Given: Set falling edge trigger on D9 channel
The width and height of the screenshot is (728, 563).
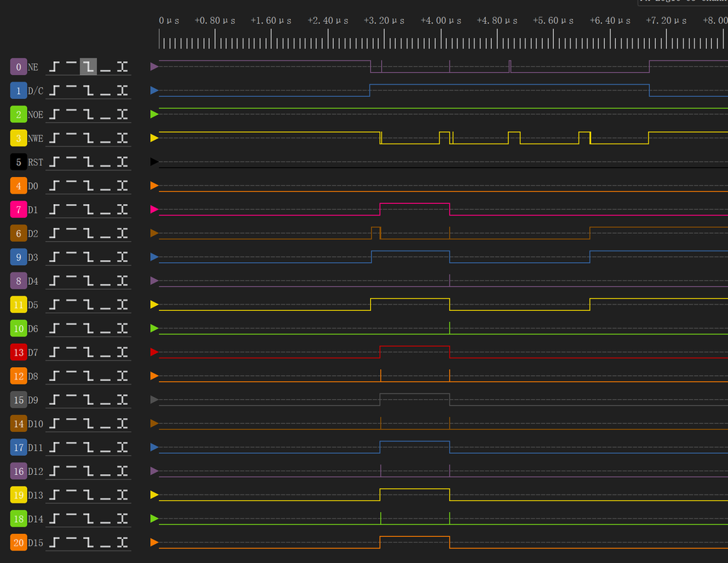Looking at the screenshot, I should [88, 400].
